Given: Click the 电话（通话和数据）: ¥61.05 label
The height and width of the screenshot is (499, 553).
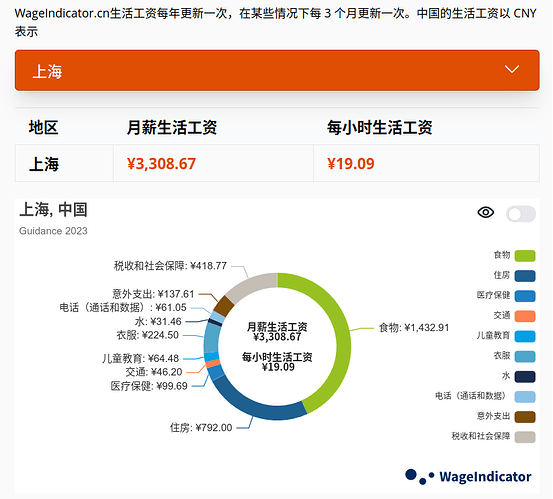Looking at the screenshot, I should [x=123, y=308].
